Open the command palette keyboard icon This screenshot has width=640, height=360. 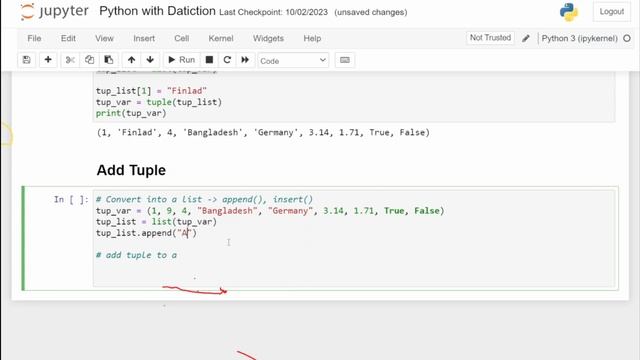click(x=344, y=60)
